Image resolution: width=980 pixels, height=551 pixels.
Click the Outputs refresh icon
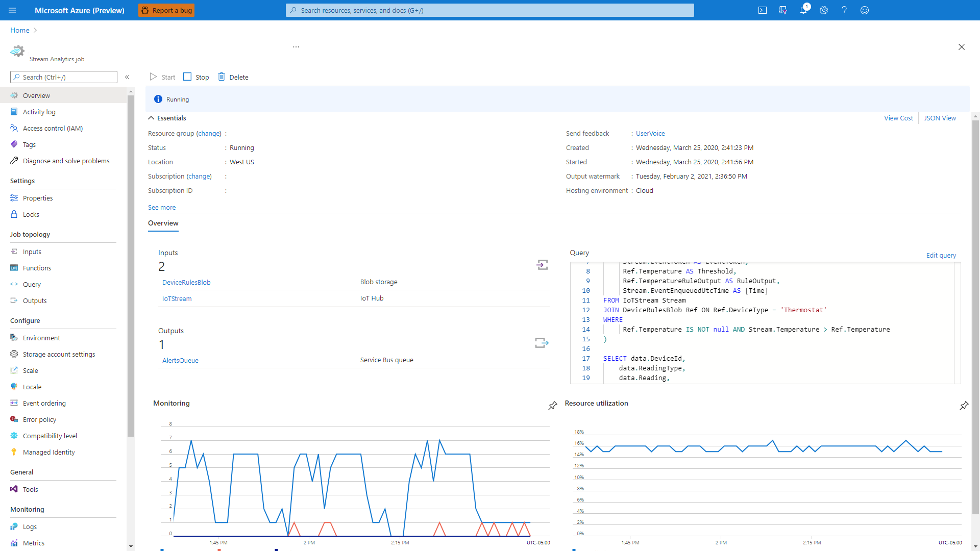point(542,342)
